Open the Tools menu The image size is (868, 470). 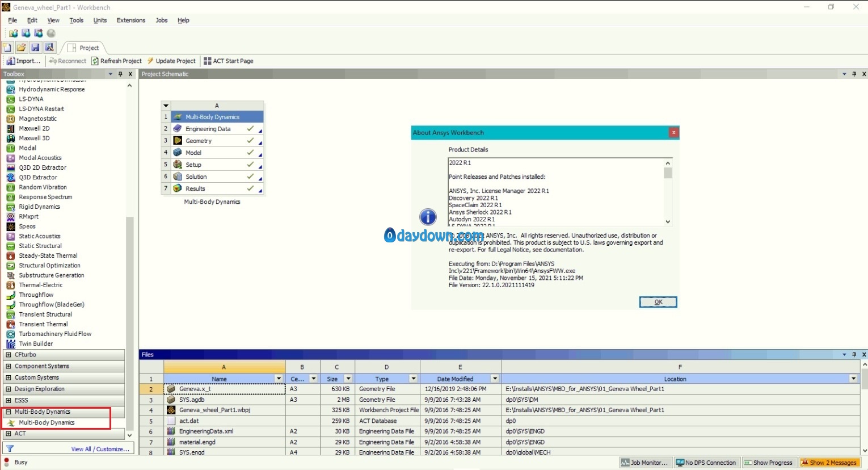(77, 20)
